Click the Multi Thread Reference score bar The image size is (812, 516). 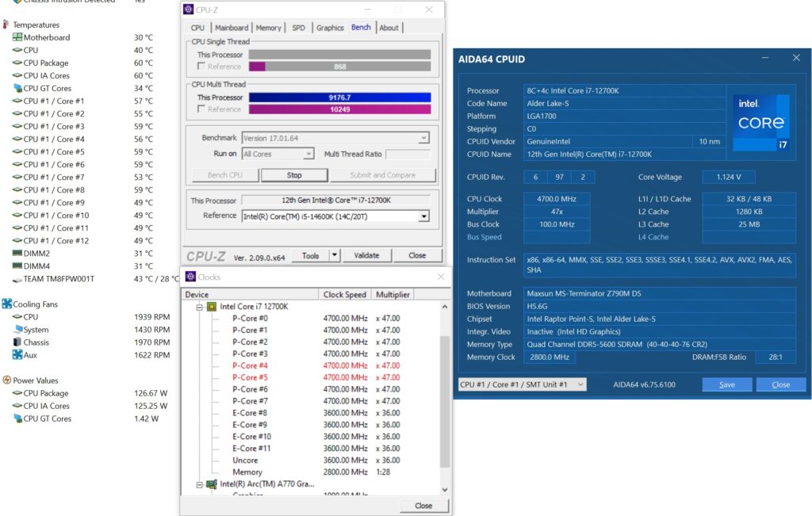[x=339, y=109]
